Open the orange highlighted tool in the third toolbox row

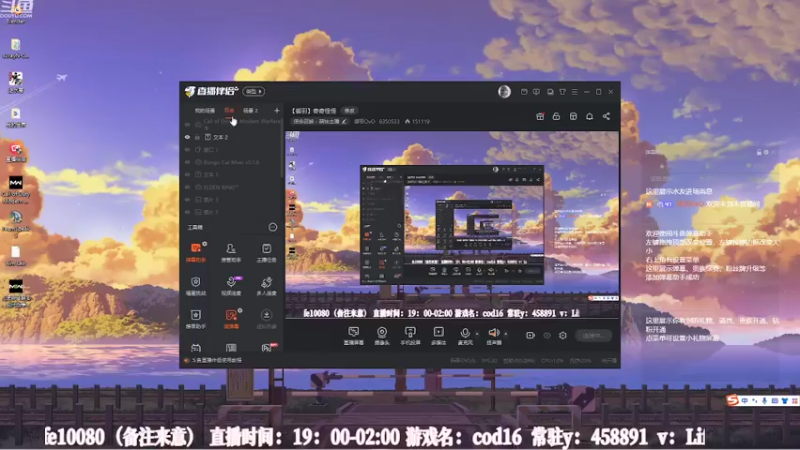[231, 319]
